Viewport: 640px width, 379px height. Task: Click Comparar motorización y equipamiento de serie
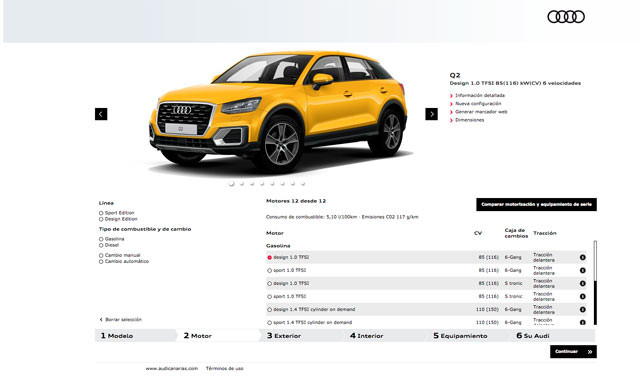pyautogui.click(x=536, y=204)
